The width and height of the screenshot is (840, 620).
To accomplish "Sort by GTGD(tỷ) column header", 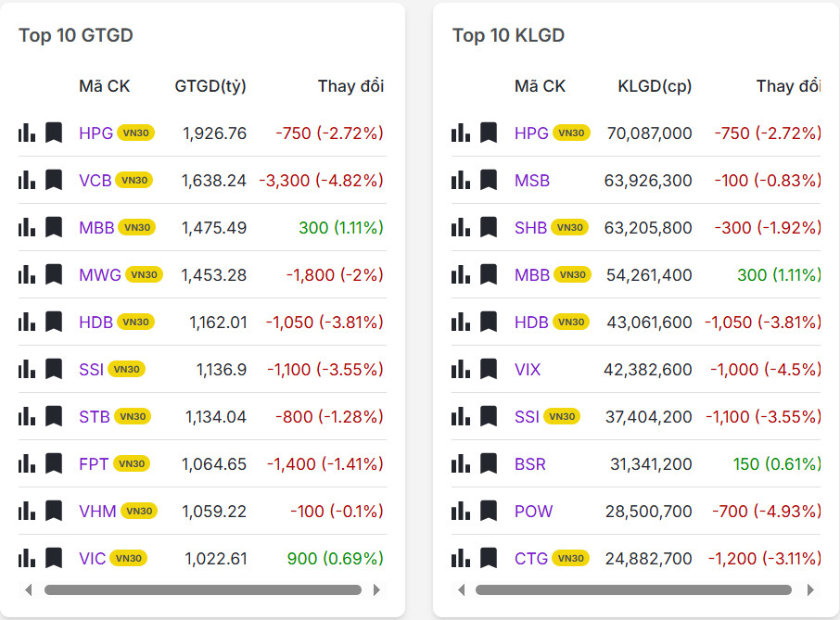I will 210,86.
